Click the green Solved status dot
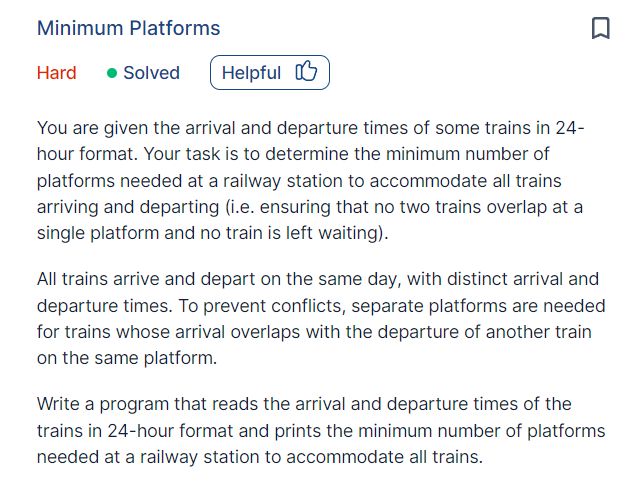Screen dimensions: 628x481 pos(112,73)
